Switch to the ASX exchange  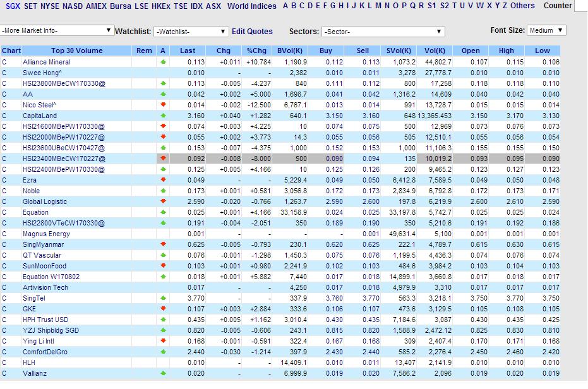(213, 6)
